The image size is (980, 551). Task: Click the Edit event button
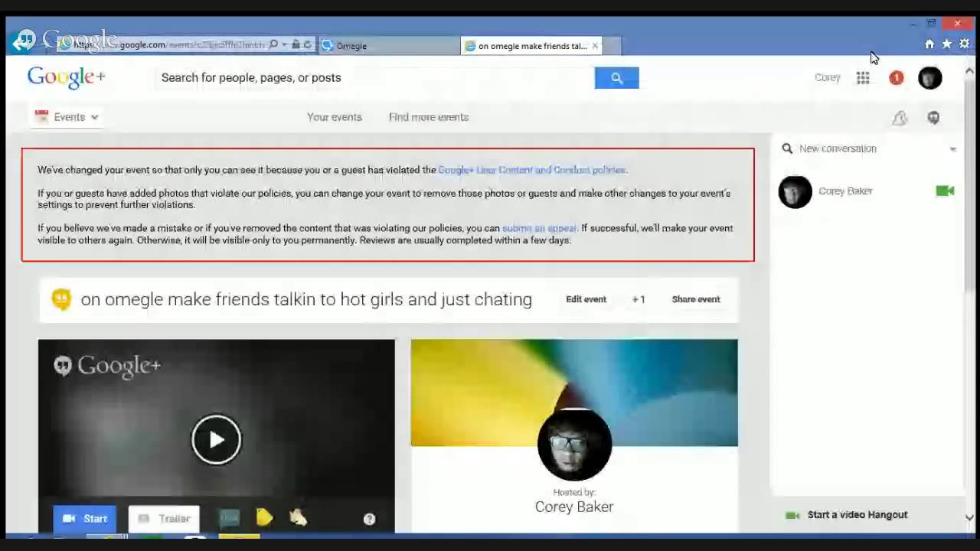[x=586, y=299]
